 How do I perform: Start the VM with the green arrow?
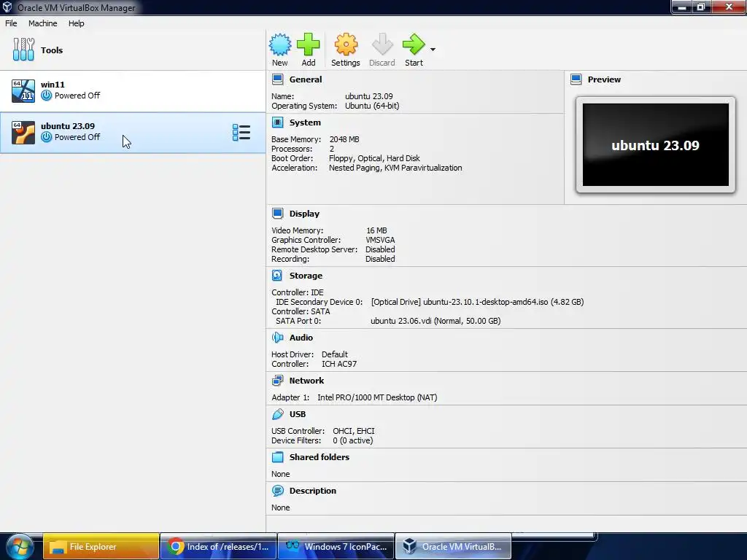pos(414,44)
